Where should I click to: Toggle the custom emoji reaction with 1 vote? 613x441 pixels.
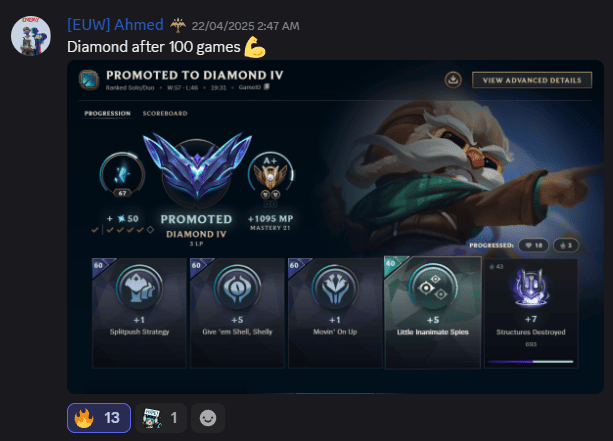point(161,418)
